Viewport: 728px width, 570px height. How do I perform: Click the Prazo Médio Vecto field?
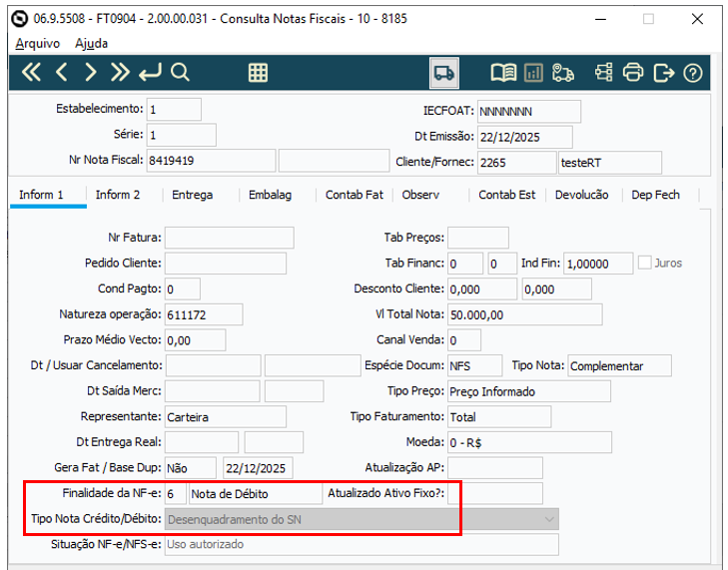point(195,339)
